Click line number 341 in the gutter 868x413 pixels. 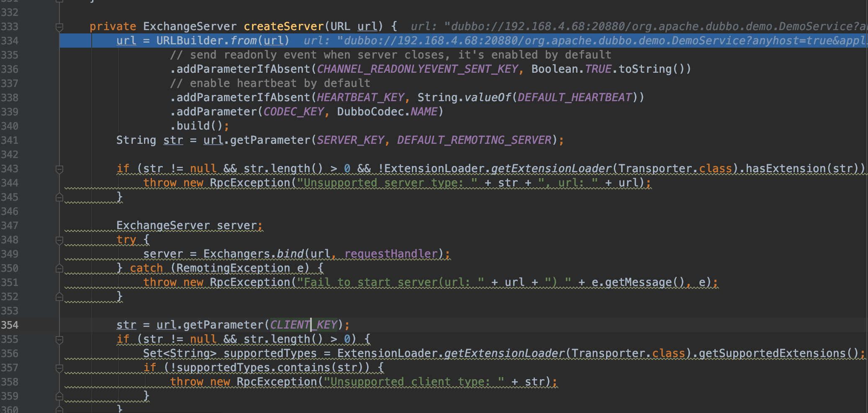tap(10, 140)
